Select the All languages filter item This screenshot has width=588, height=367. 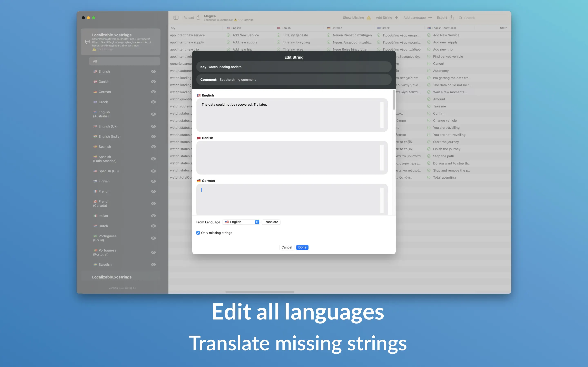click(124, 61)
